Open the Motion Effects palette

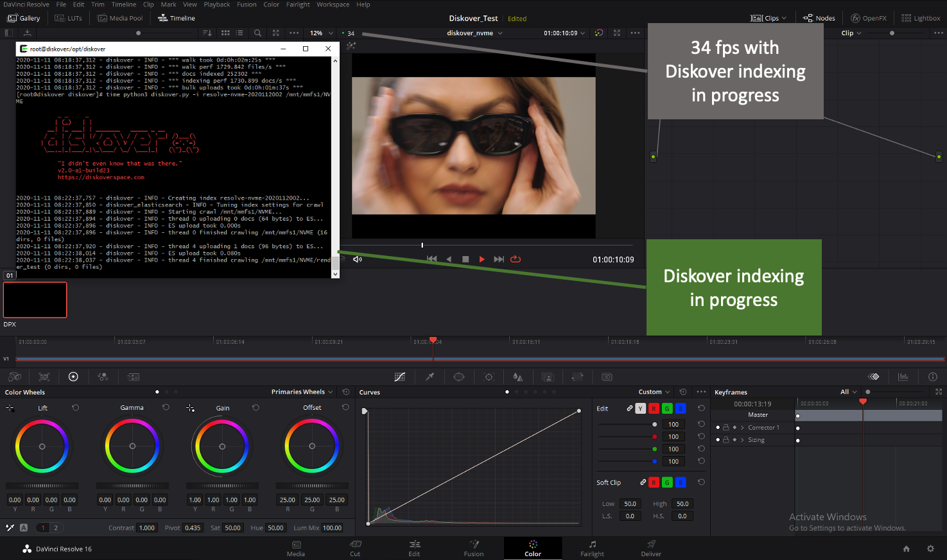pyautogui.click(x=133, y=377)
